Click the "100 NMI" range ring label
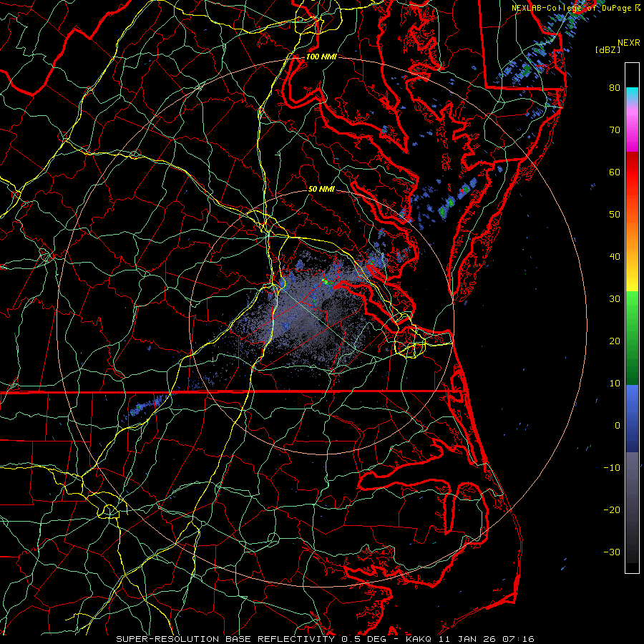The height and width of the screenshot is (644, 644). click(321, 57)
